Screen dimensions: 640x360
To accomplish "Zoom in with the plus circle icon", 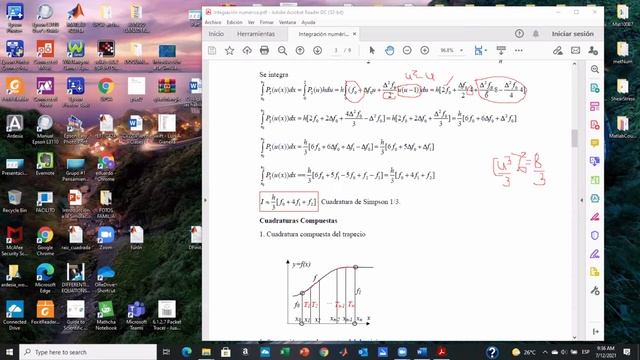I will [424, 50].
